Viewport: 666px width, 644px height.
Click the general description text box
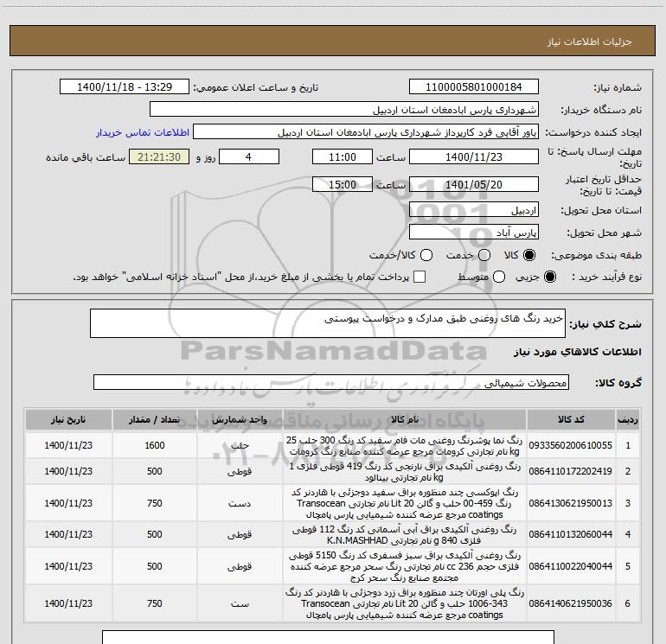(328, 323)
